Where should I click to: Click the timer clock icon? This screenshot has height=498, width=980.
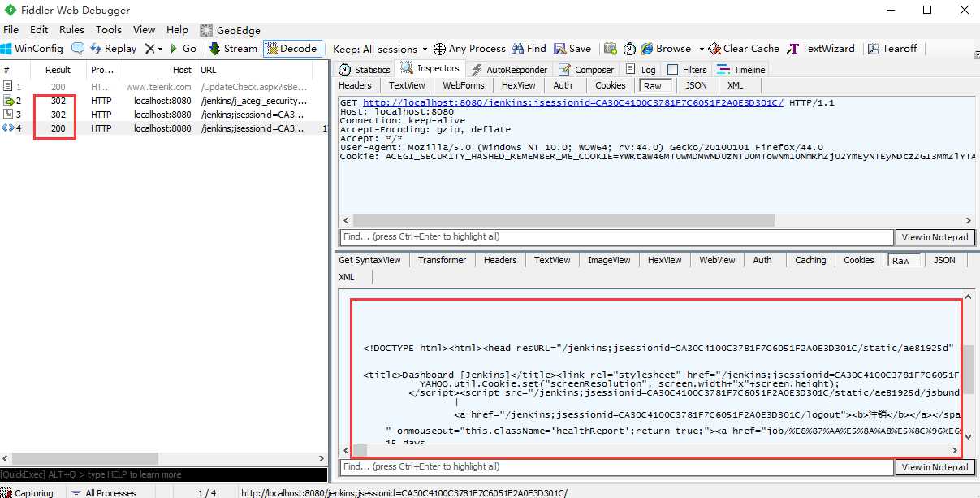[629, 49]
